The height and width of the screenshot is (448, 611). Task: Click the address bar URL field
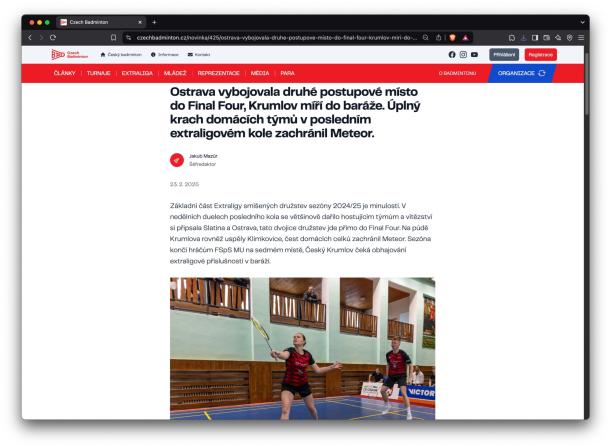276,38
